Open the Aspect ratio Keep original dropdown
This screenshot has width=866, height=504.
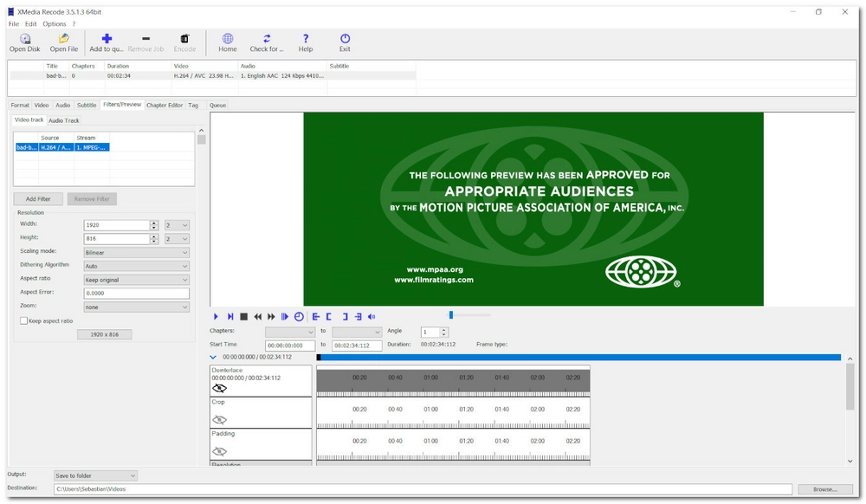click(x=136, y=280)
